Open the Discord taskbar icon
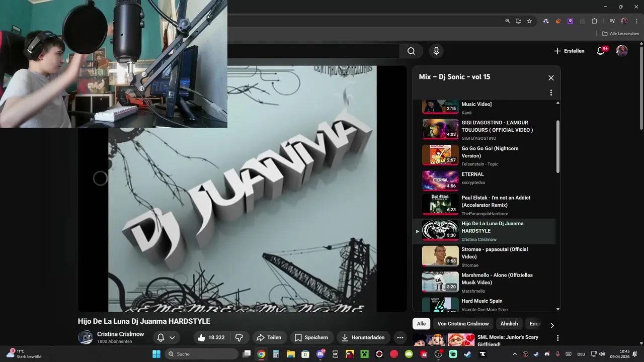 click(320, 354)
